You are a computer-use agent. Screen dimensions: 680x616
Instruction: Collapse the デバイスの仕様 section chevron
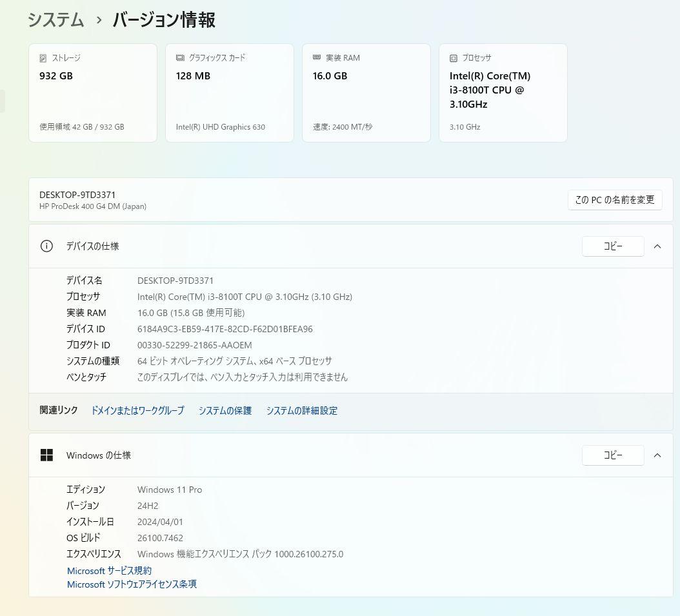[657, 246]
